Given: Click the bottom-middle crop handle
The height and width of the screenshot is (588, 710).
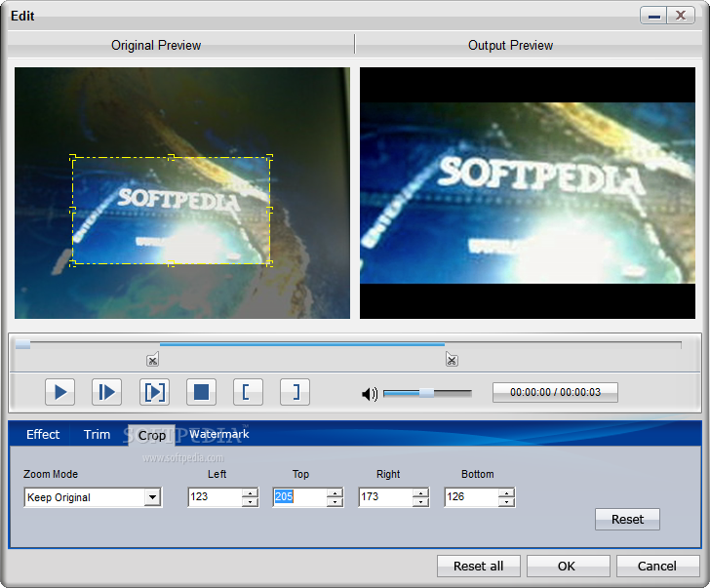Looking at the screenshot, I should [172, 263].
